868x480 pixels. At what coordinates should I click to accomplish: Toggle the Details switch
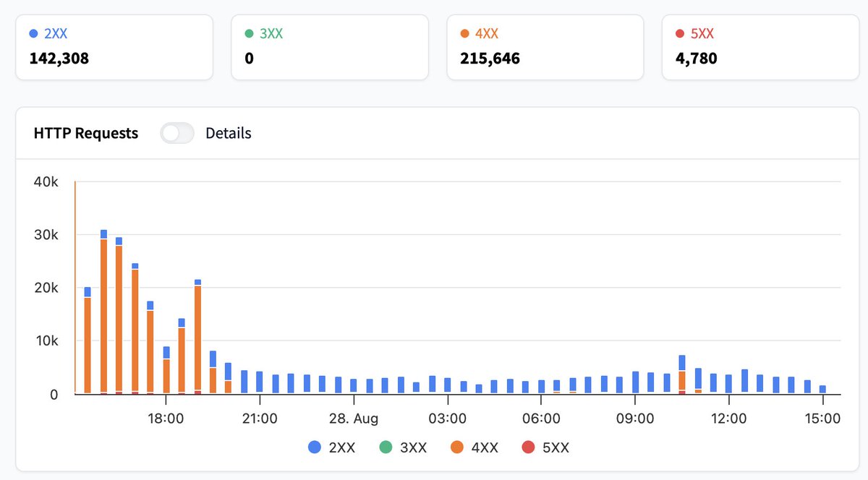pyautogui.click(x=177, y=134)
